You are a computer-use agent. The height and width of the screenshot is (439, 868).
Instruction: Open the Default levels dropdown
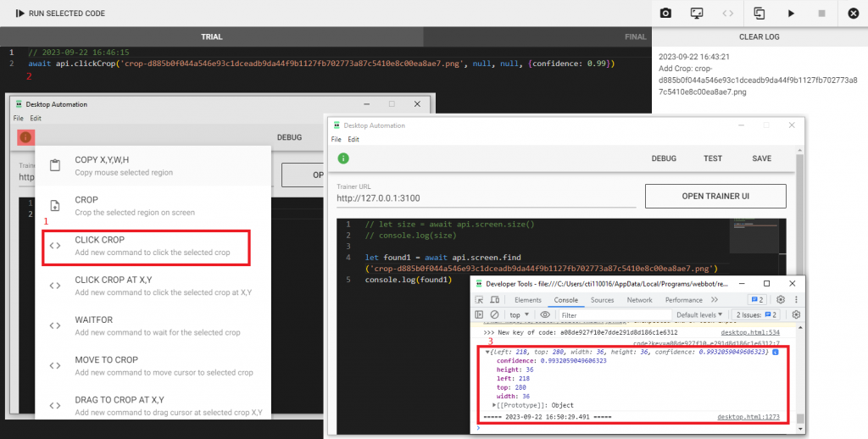701,314
